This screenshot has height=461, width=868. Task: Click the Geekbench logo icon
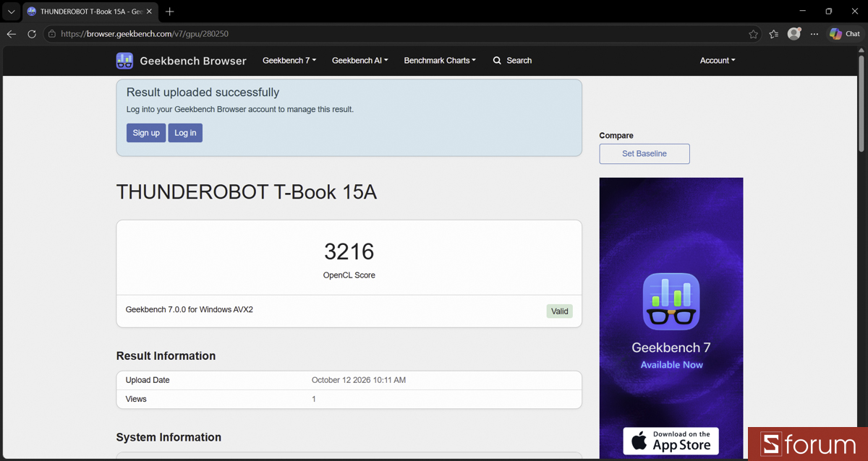coord(124,61)
